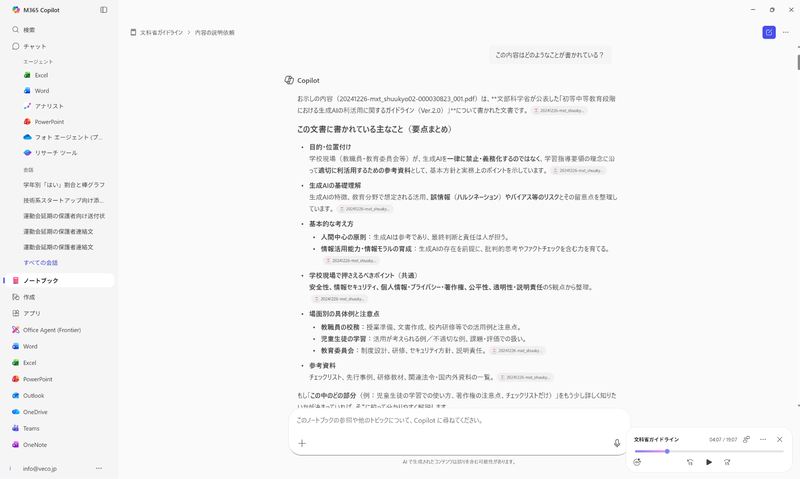The height and width of the screenshot is (479, 800).
Task: Open more options in the audio player
Action: (763, 439)
